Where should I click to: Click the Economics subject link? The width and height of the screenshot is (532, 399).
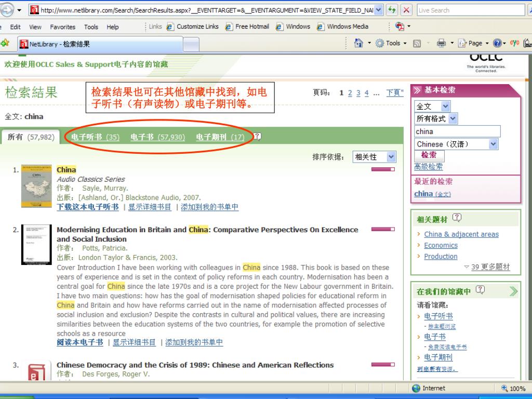[441, 245]
